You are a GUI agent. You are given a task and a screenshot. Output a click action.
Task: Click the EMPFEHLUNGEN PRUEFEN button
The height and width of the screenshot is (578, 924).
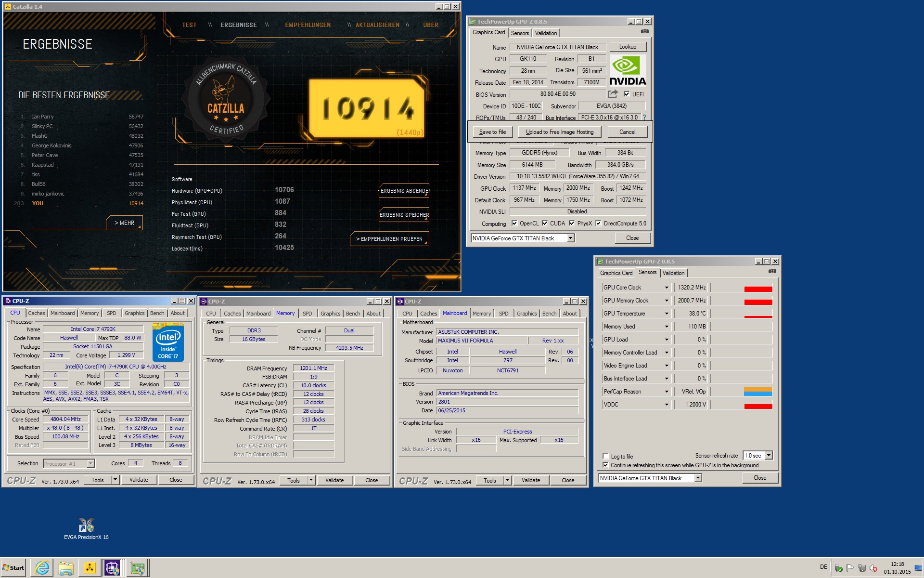tap(389, 239)
